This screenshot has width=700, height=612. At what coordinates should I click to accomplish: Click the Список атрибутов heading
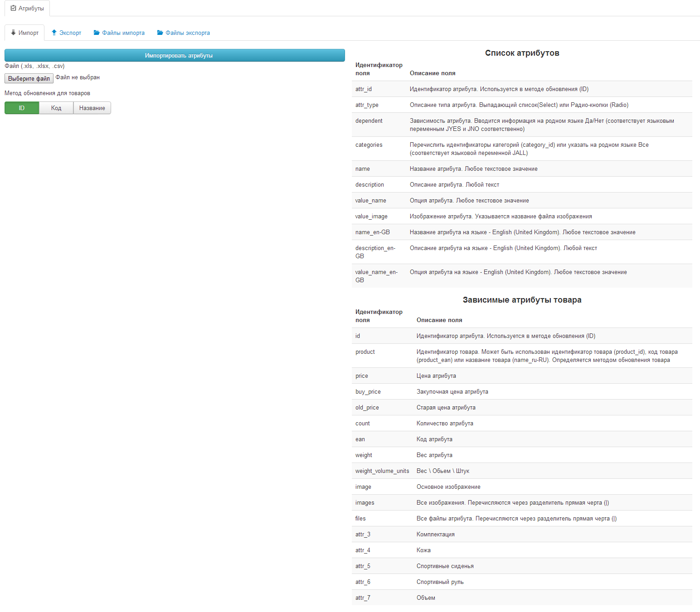coord(522,53)
